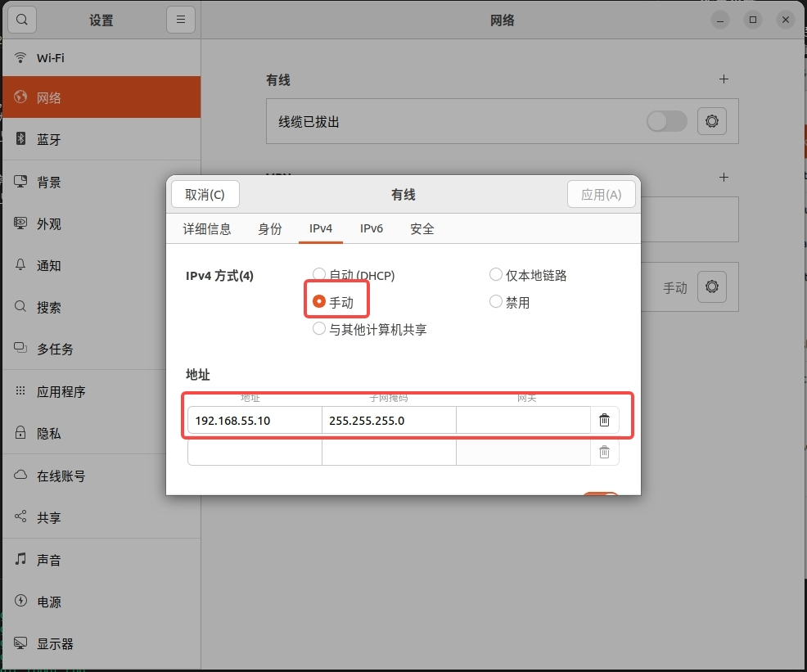The width and height of the screenshot is (807, 672).
Task: Click the 应用程序 grid icon
Action: (x=20, y=390)
